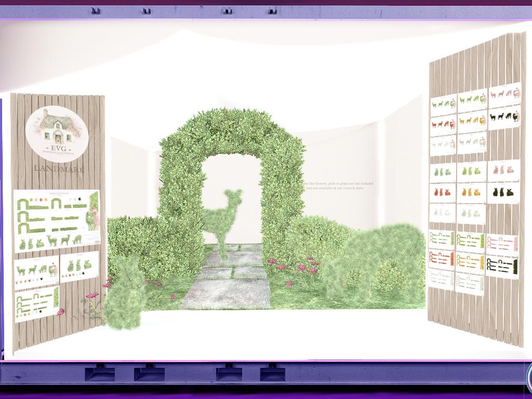The width and height of the screenshot is (532, 399).
Task: Select the black bunny vendor poster
Action: coord(503,193)
